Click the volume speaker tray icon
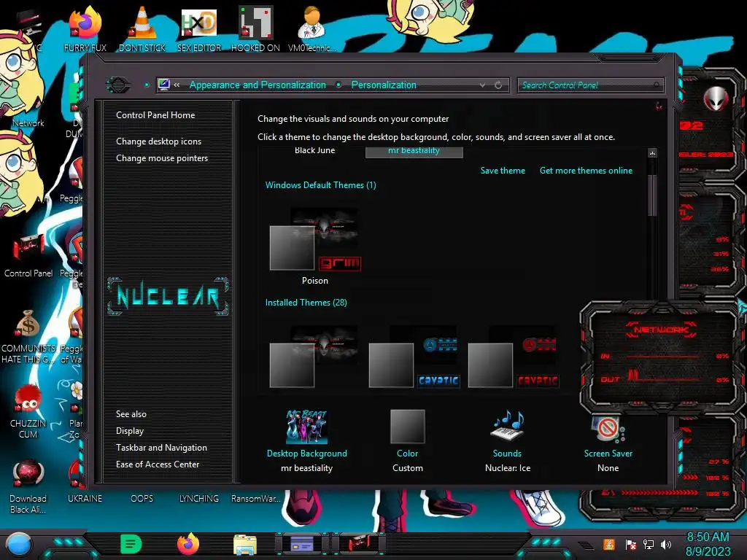Viewport: 747px width, 560px height. coord(665,544)
